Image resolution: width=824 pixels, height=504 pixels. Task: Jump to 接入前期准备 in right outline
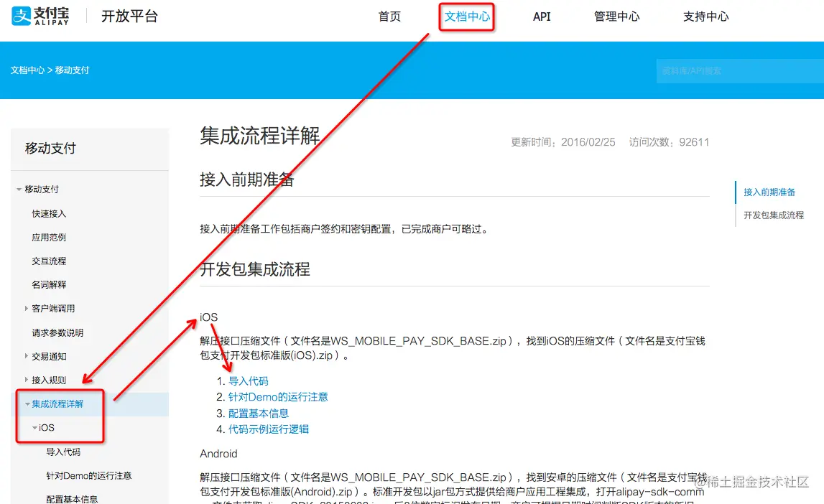[x=769, y=192]
